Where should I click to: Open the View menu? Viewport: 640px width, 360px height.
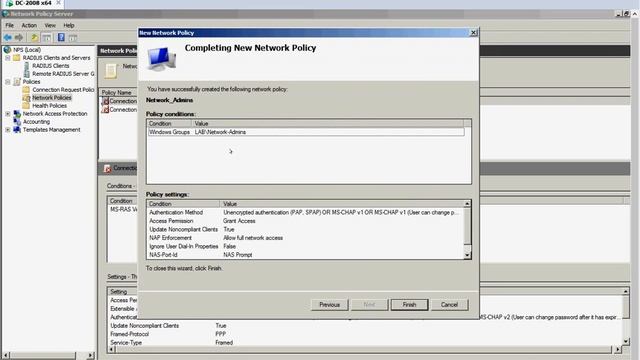click(x=50, y=25)
